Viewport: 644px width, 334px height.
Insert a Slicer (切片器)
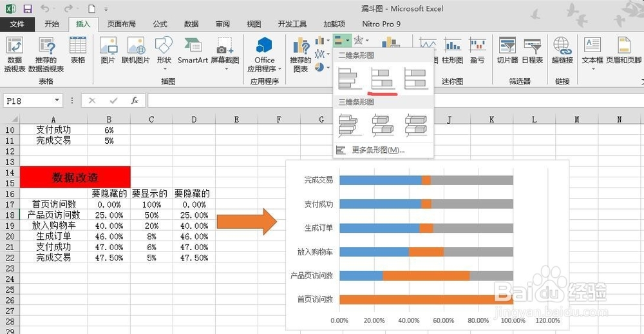coord(507,50)
